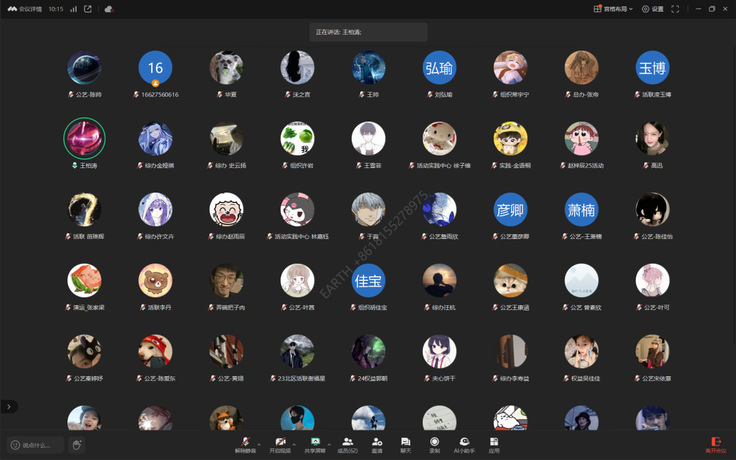This screenshot has width=736, height=460.
Task: Expand the collapsed left side panel arrow
Action: [9, 406]
